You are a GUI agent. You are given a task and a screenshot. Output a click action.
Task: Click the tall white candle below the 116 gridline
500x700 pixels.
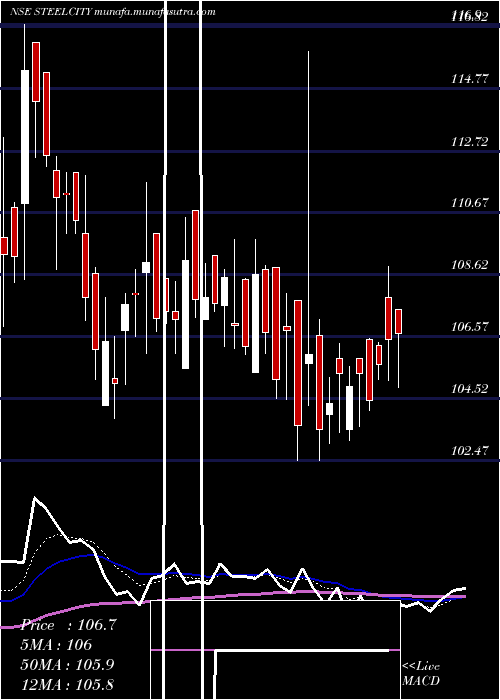(25, 137)
